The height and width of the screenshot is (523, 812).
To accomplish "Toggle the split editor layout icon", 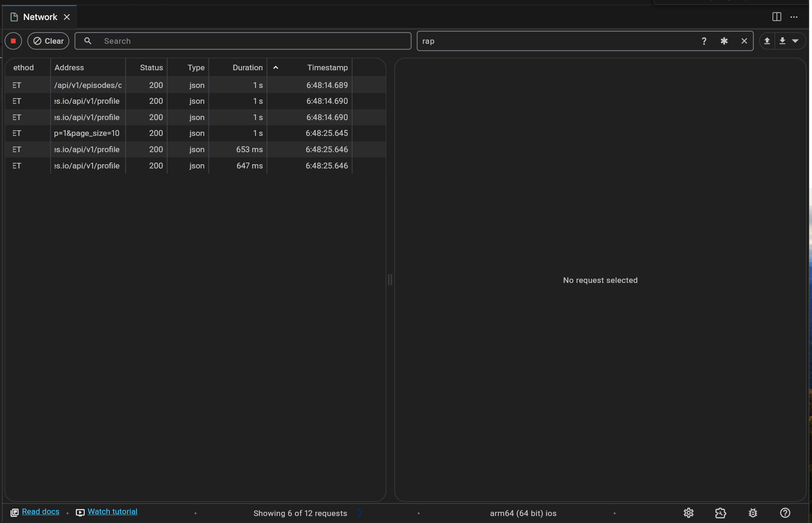I will 777,17.
